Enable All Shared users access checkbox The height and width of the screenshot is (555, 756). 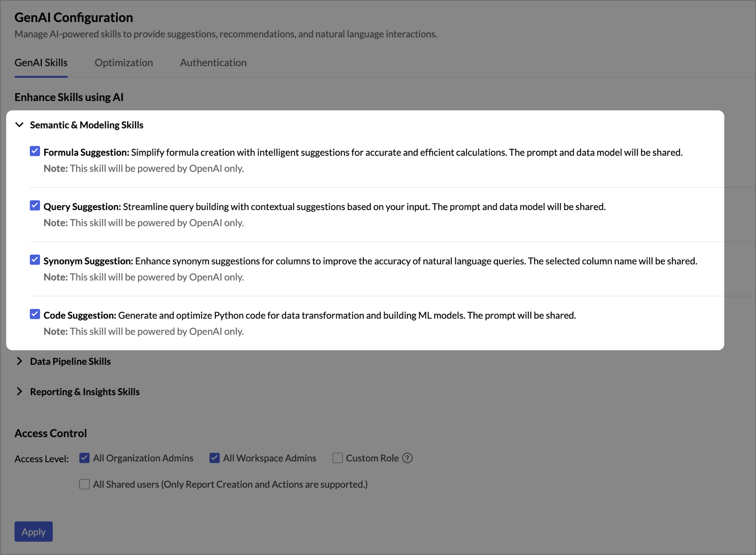tap(84, 484)
